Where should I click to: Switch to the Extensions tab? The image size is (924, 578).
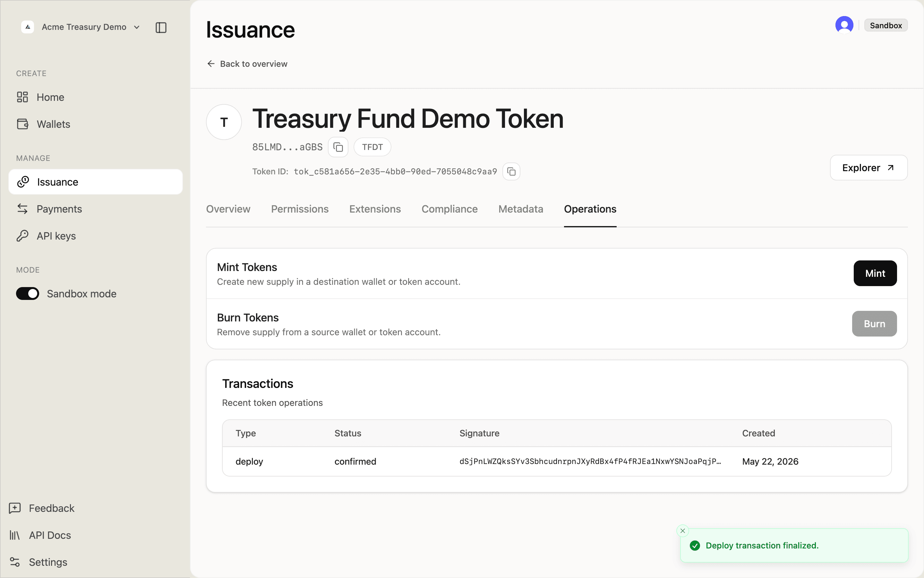pyautogui.click(x=375, y=209)
